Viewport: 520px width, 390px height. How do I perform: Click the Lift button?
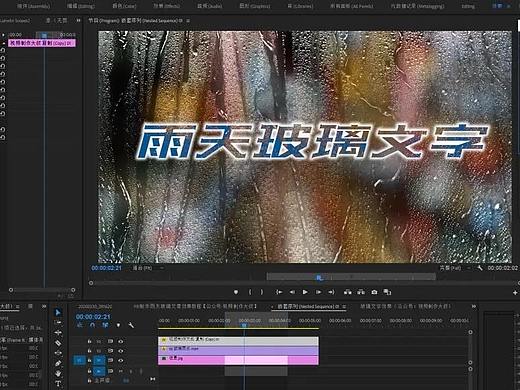[x=348, y=292]
